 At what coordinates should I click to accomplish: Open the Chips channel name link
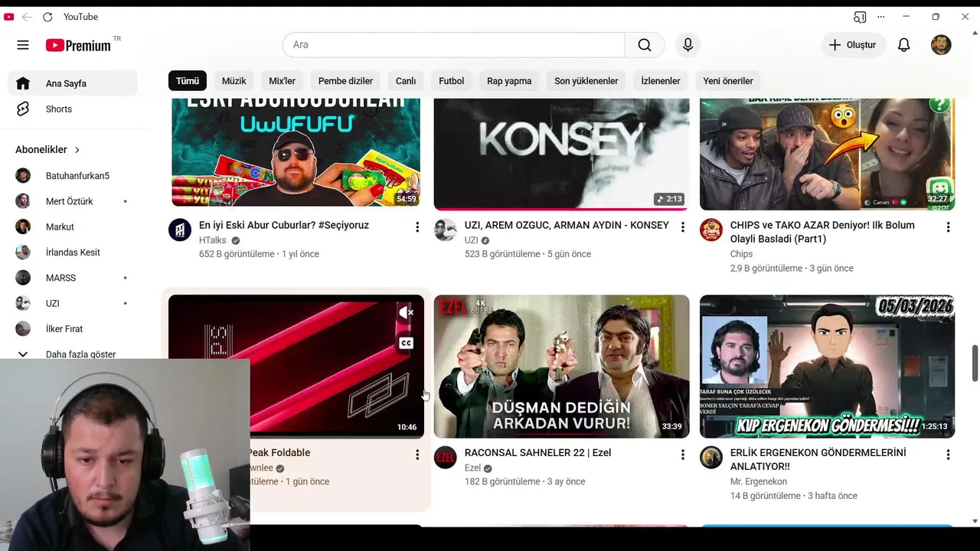pyautogui.click(x=741, y=254)
